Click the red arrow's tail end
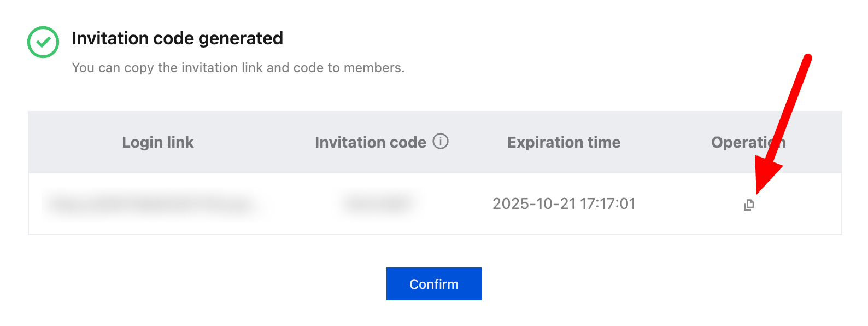The image size is (868, 326). click(x=808, y=58)
